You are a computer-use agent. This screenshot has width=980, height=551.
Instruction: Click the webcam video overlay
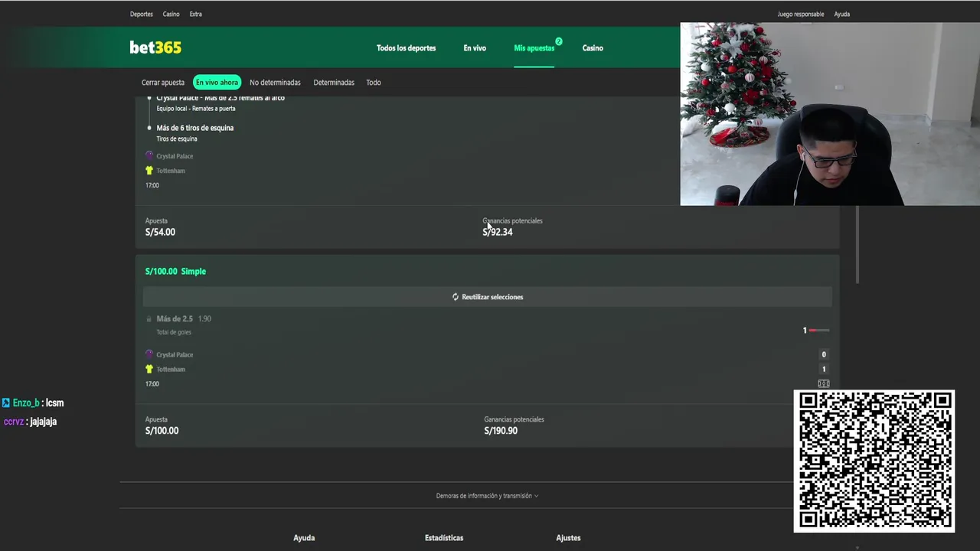click(830, 114)
